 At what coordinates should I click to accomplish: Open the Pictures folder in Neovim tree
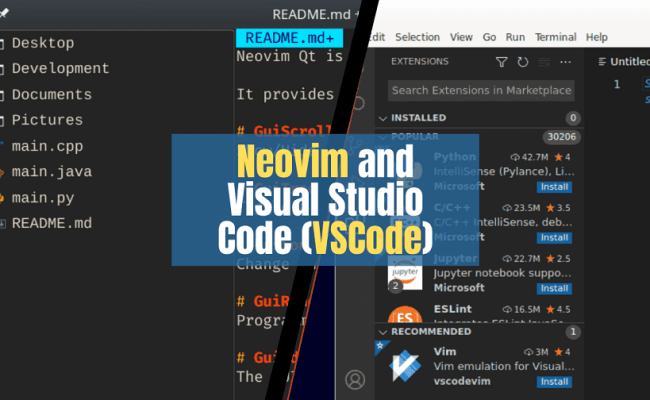point(47,120)
